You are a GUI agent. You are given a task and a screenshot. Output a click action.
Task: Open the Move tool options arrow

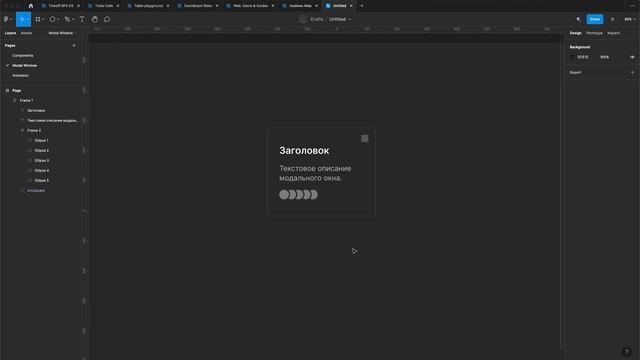[x=28, y=19]
